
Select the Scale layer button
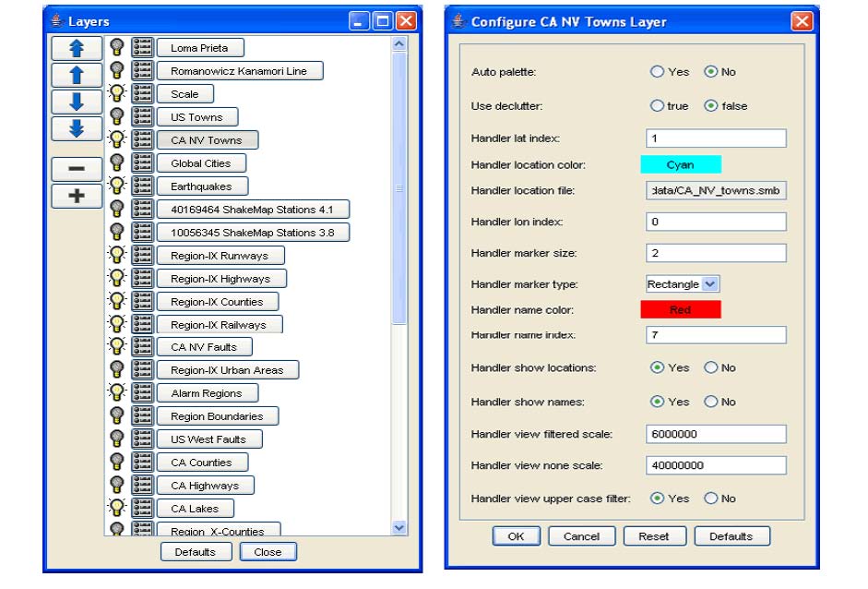184,93
